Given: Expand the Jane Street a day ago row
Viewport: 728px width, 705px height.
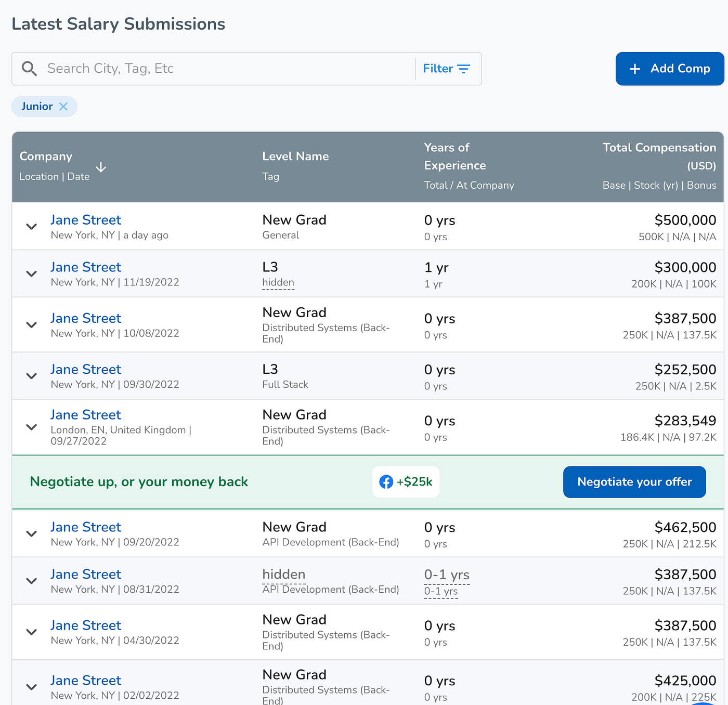Looking at the screenshot, I should coord(32,227).
